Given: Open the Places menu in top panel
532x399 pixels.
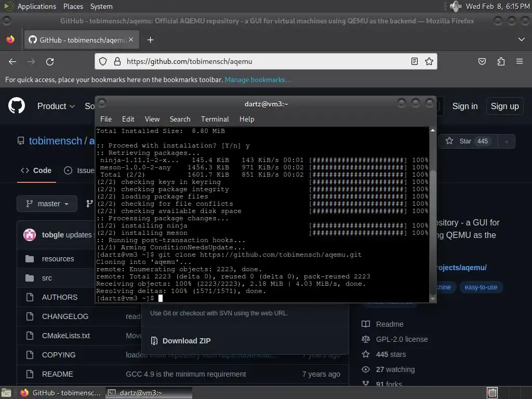Looking at the screenshot, I should click(73, 6).
